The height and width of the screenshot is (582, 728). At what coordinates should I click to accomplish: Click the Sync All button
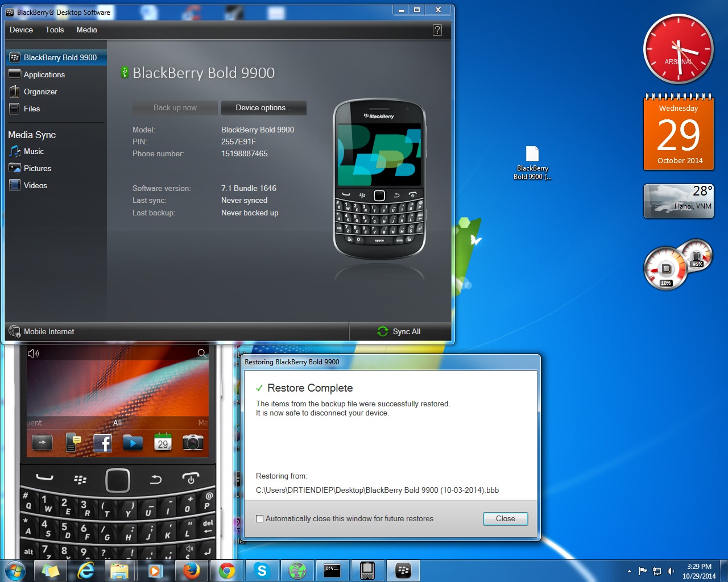point(400,331)
